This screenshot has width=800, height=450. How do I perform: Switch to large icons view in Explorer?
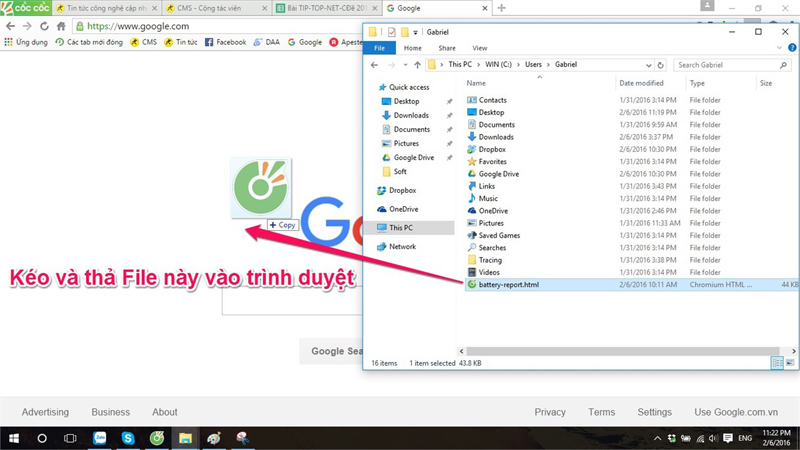point(790,362)
